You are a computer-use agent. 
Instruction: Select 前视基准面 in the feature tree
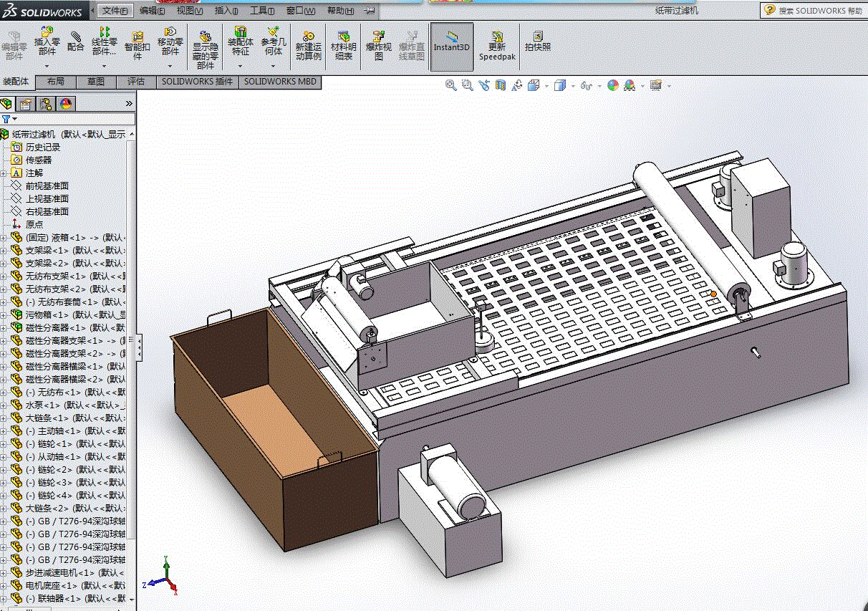[x=47, y=186]
